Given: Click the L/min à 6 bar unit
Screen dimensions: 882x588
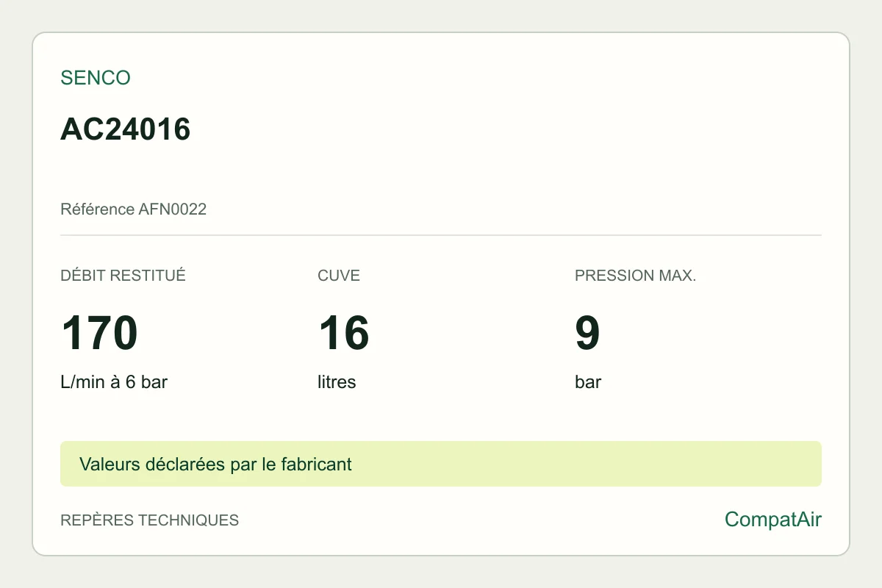Looking at the screenshot, I should tap(114, 382).
